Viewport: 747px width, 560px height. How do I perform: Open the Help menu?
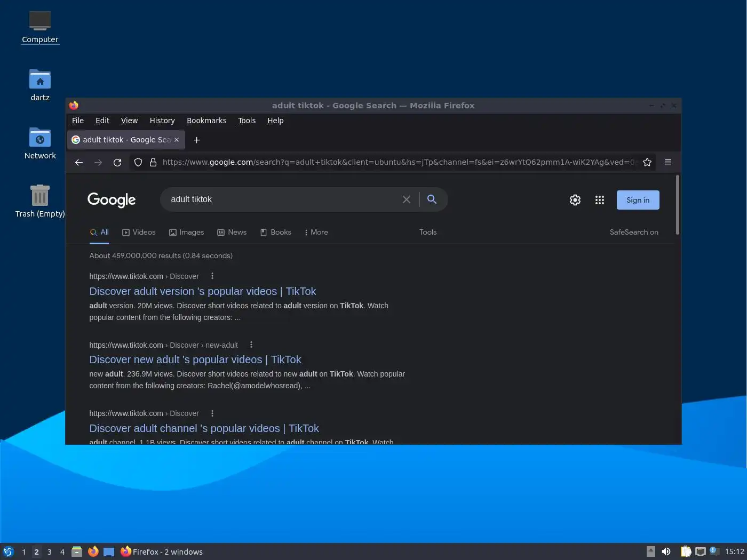(x=275, y=121)
